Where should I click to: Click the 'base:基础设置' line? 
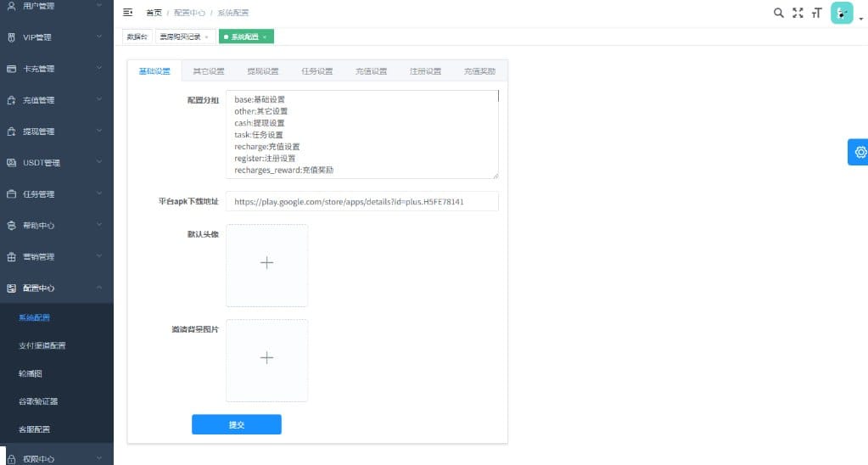[x=260, y=99]
